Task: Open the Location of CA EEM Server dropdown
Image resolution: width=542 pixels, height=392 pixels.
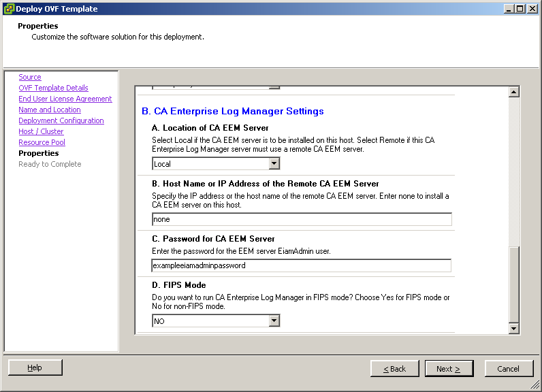Action: coord(274,163)
